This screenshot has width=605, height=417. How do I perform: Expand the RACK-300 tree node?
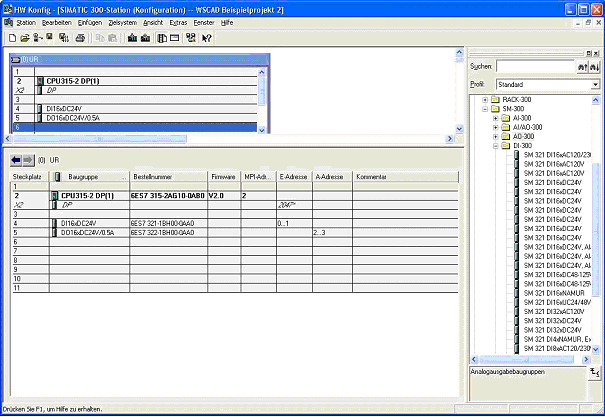[485, 100]
